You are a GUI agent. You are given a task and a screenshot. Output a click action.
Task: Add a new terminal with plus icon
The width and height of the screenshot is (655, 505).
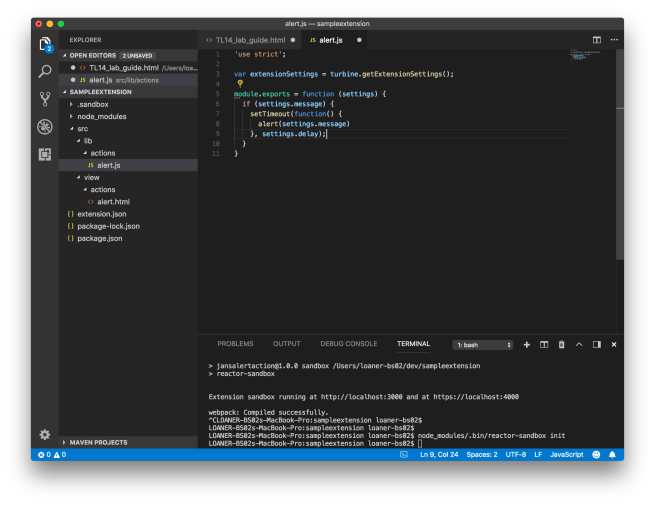click(x=527, y=344)
